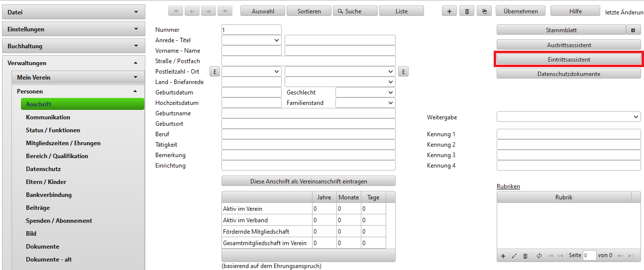Collapse Personen section
644x270 pixels.
tap(78, 91)
